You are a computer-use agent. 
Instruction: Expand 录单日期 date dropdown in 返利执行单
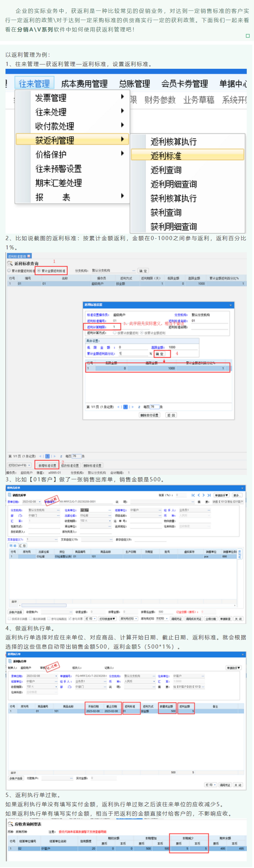(x=56, y=676)
